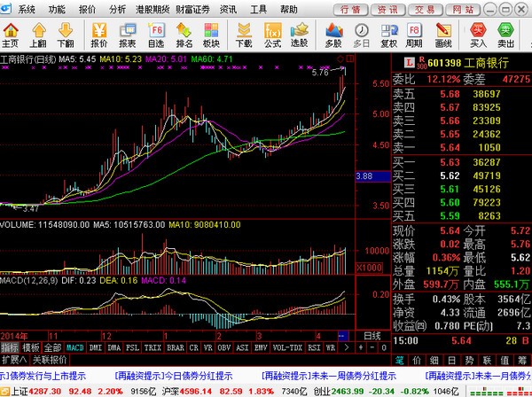532x397 pixels.
Task: Open the 自选 favorites list icon
Action: tap(155, 34)
